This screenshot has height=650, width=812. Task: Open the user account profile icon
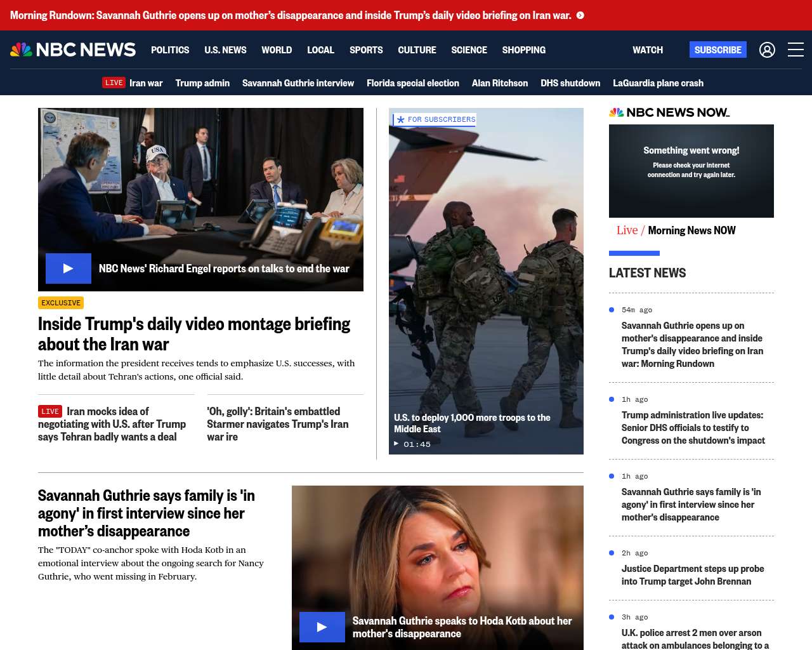pos(767,50)
